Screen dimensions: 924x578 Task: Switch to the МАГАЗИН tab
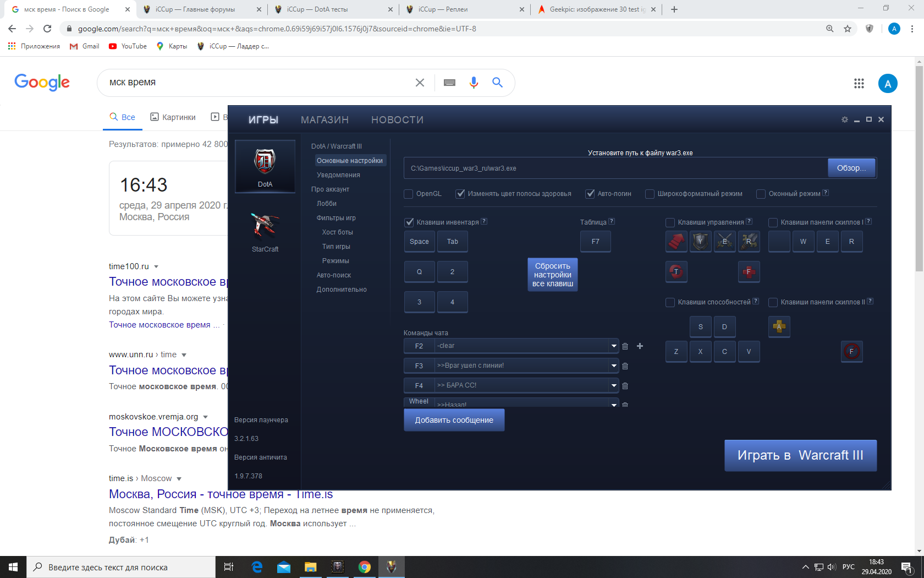point(324,120)
